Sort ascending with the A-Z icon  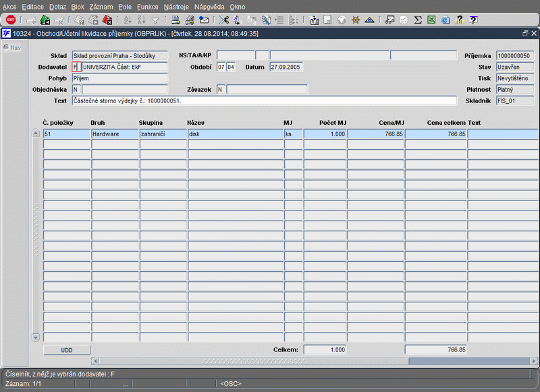128,20
